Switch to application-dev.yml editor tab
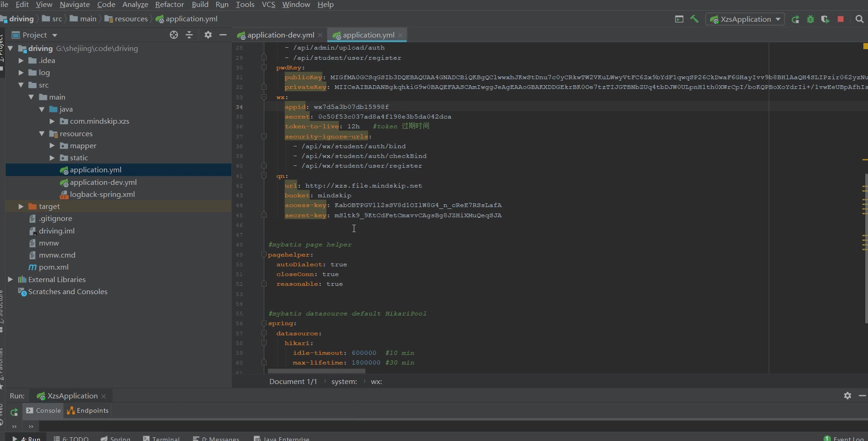 coord(281,35)
